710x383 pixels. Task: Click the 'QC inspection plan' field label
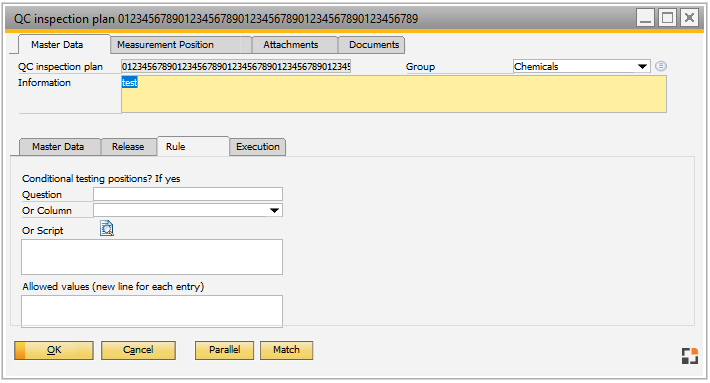click(x=60, y=67)
